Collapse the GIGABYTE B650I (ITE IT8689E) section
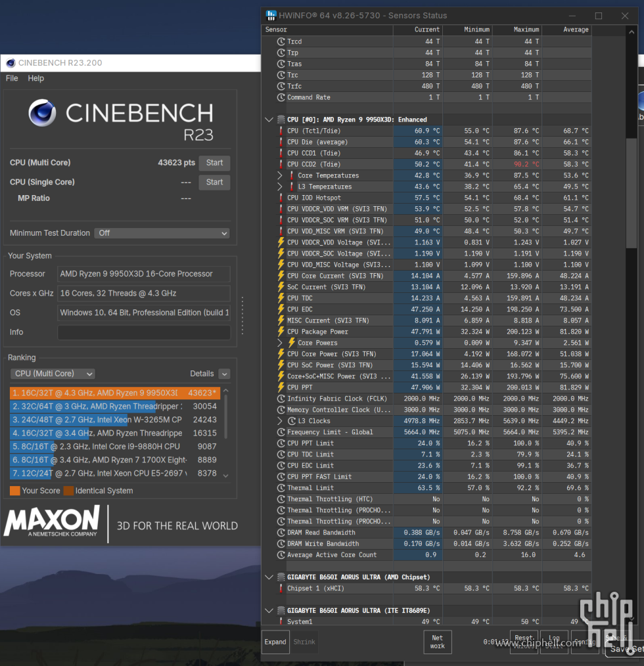This screenshot has height=666, width=644. (x=269, y=611)
